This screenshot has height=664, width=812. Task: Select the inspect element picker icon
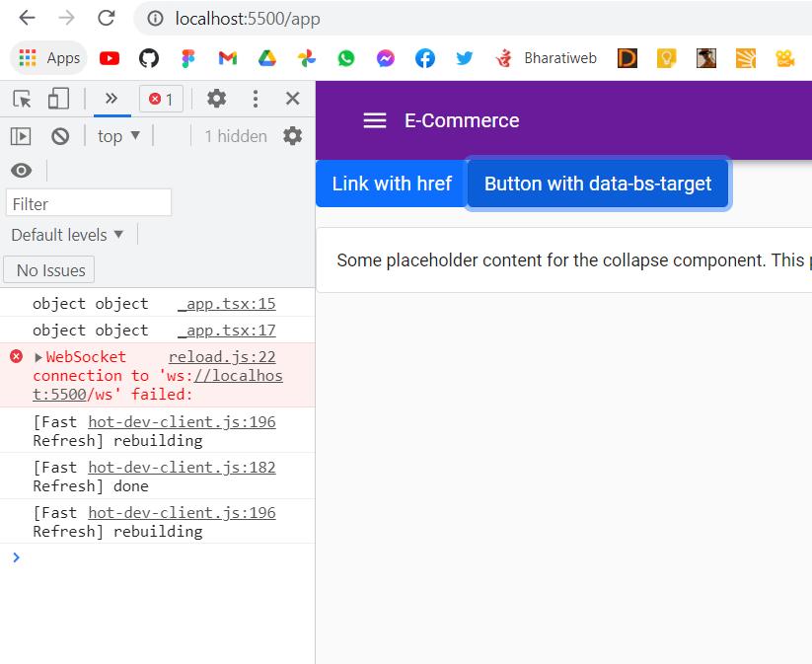[22, 99]
